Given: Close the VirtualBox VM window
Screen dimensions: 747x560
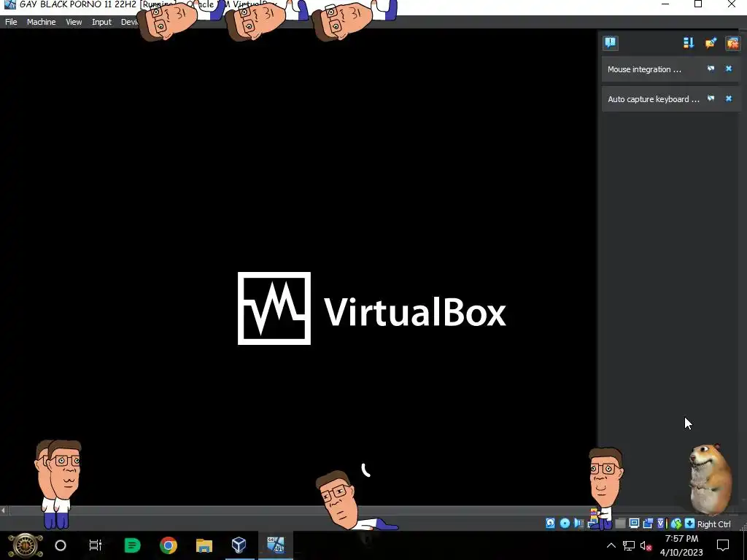Looking at the screenshot, I should pyautogui.click(x=732, y=4).
